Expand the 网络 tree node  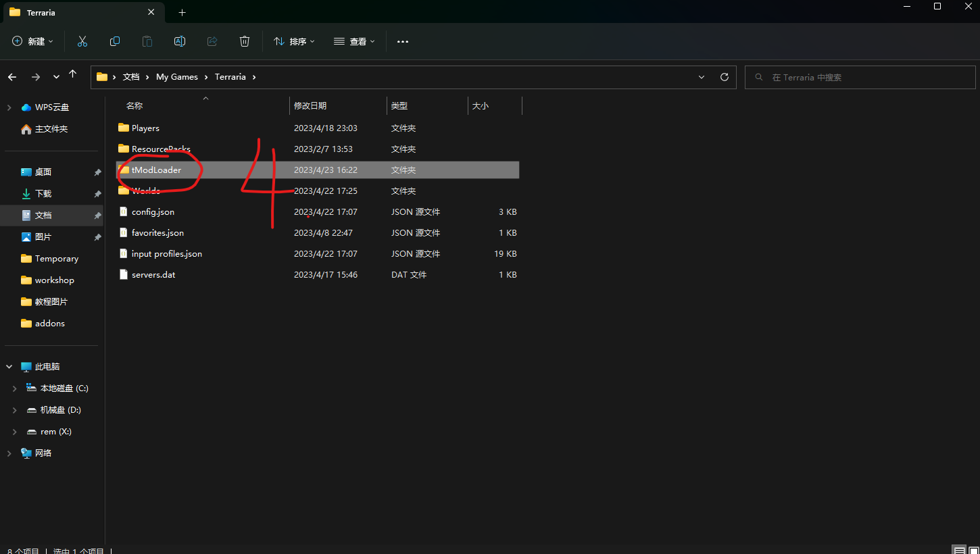tap(9, 453)
